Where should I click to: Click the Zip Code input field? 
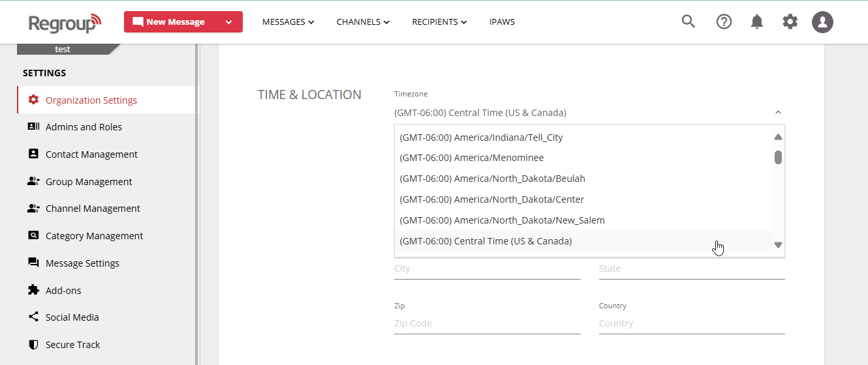click(x=487, y=323)
